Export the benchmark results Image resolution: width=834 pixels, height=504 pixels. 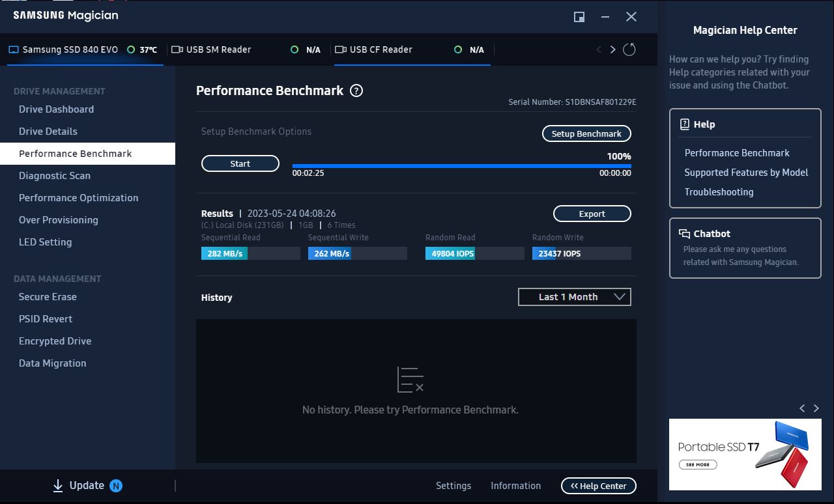pyautogui.click(x=592, y=214)
